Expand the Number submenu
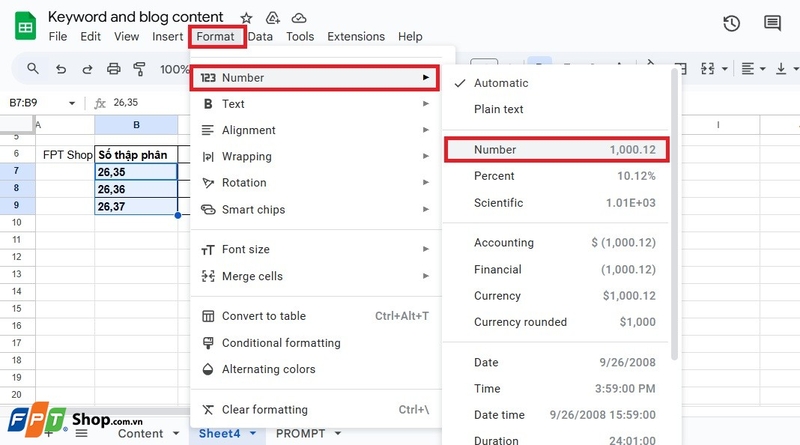800x445 pixels. pos(315,78)
